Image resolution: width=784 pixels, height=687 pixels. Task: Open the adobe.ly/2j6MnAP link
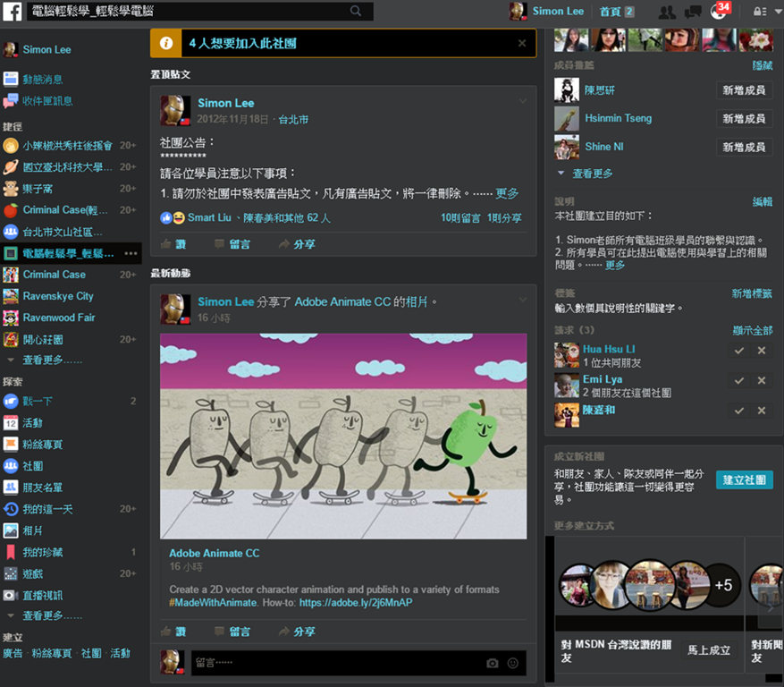356,602
